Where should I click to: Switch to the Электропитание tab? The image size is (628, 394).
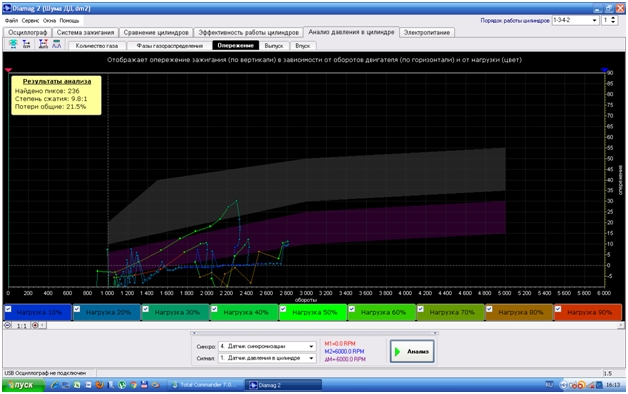tap(427, 32)
